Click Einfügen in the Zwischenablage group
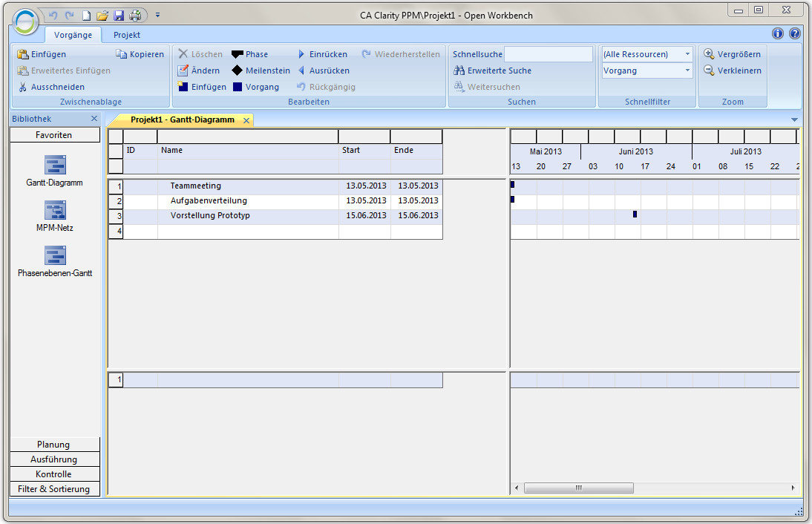 pos(42,54)
